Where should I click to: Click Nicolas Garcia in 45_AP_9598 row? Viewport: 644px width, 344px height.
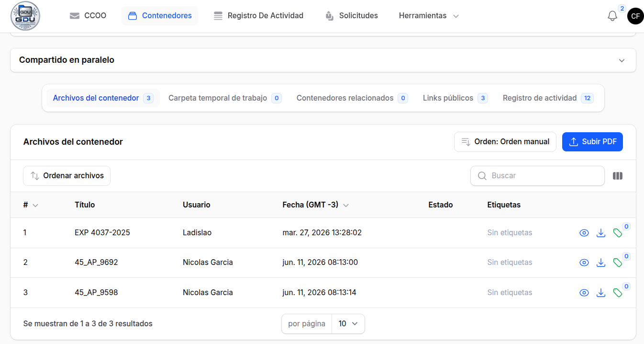[208, 293]
